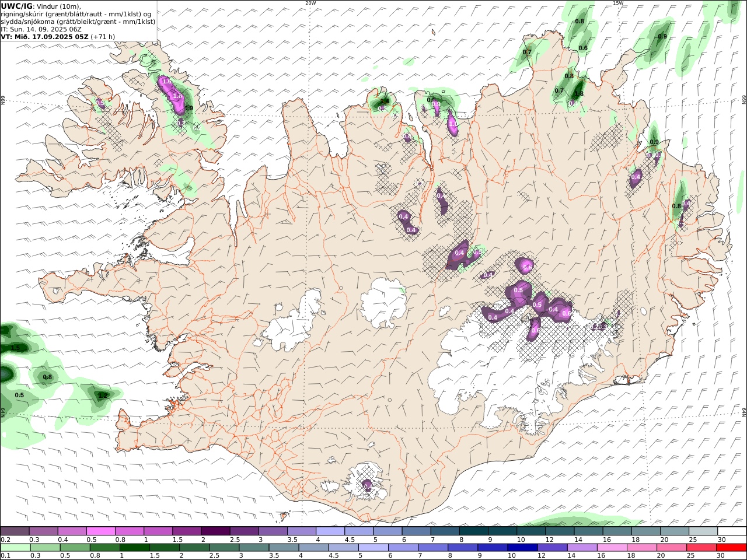Viewport: 747px width, 560px height.
Task: Click the '(+71 h)' forecast offset text
Action: click(x=103, y=37)
